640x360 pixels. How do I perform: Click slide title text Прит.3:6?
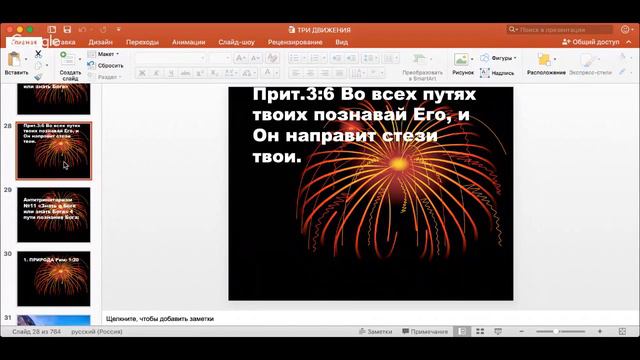pyautogui.click(x=364, y=125)
